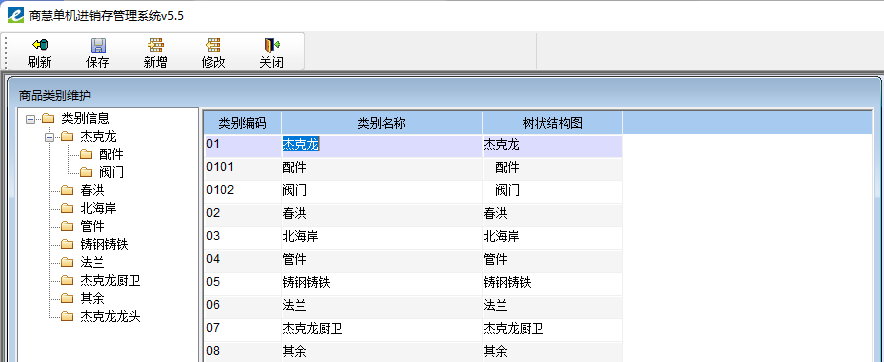Screen dimensions: 884x362
Task: Click folder icon beside 管件 tree node
Action: coord(67,226)
